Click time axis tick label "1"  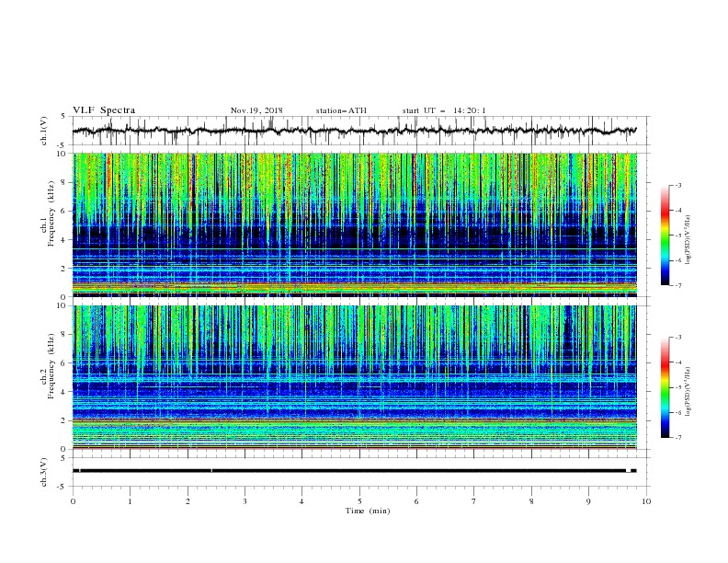(130, 501)
